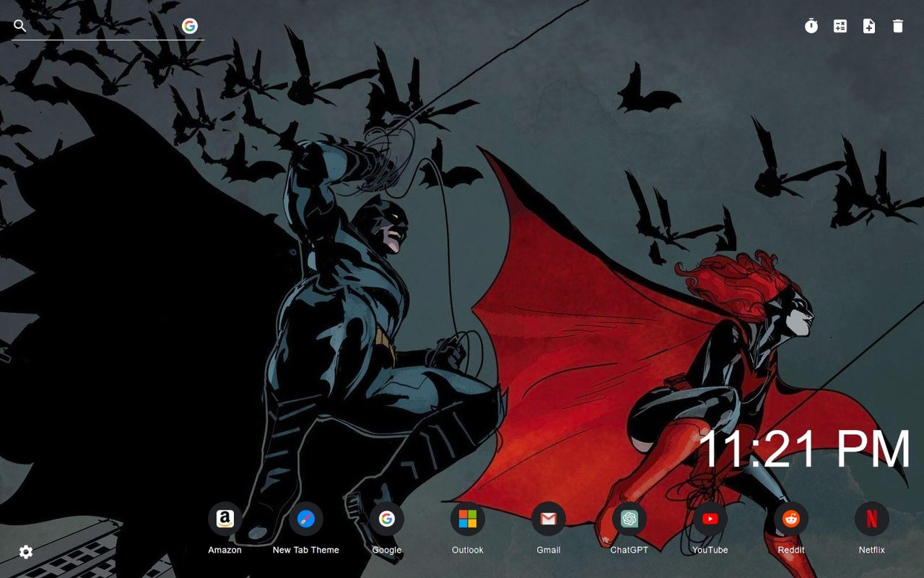Click the Amazon text label
The height and width of the screenshot is (578, 924).
(225, 550)
